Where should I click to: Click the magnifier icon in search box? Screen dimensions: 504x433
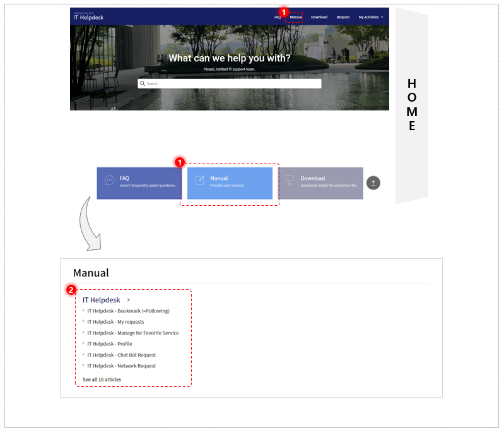pos(143,83)
